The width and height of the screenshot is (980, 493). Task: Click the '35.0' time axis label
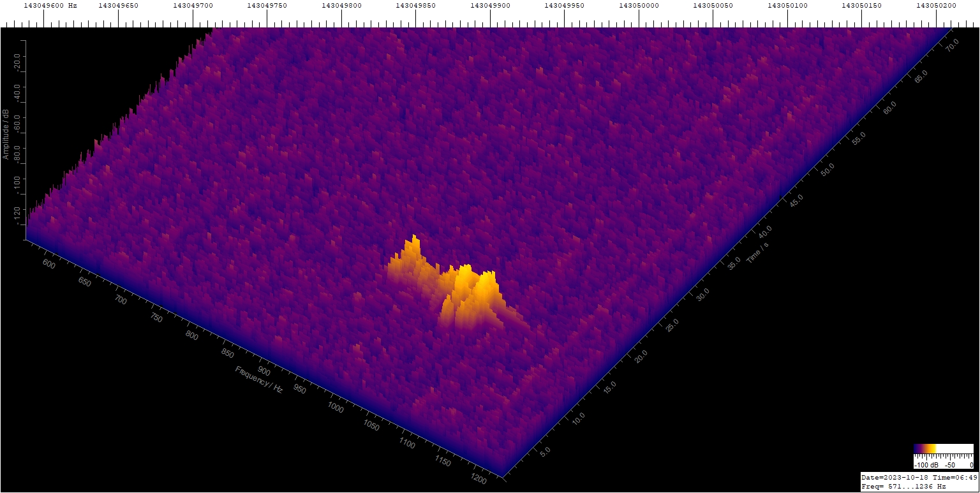734,262
